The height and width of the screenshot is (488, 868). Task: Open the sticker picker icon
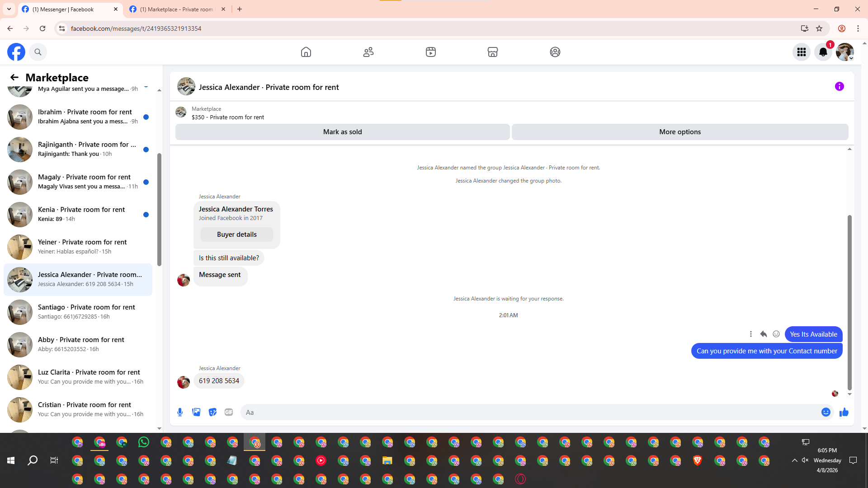click(212, 412)
